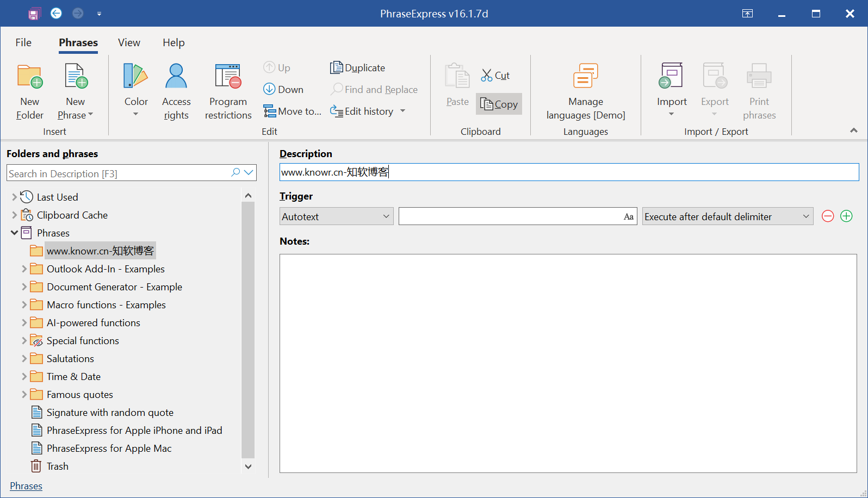Add trigger with green plus icon

click(846, 216)
